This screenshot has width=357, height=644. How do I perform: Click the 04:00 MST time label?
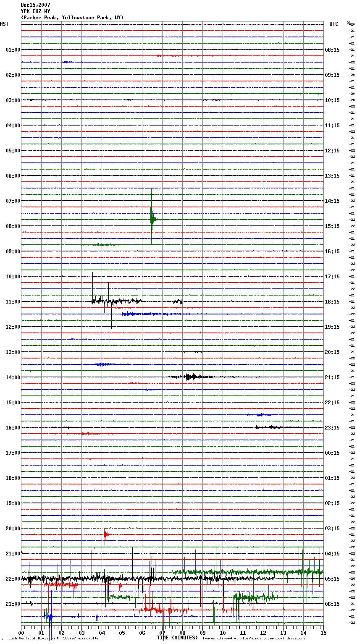[13, 126]
